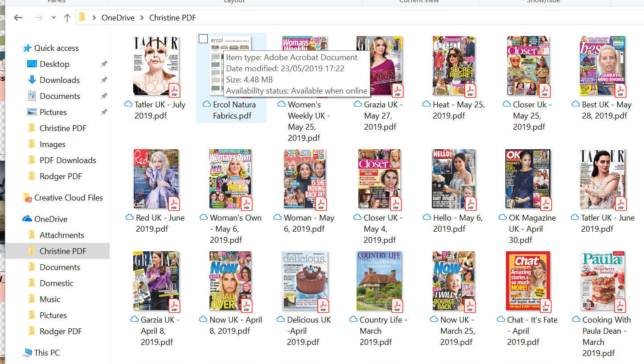This screenshot has height=364, width=644.
Task: Tick the checkbox on Ercol Natura Fabrics
Action: (203, 39)
